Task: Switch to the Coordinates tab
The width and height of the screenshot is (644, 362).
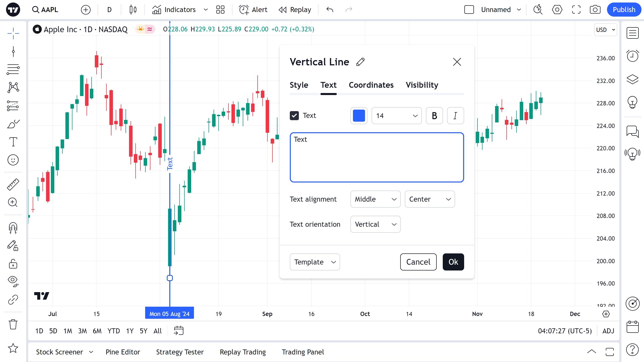Action: tap(371, 85)
